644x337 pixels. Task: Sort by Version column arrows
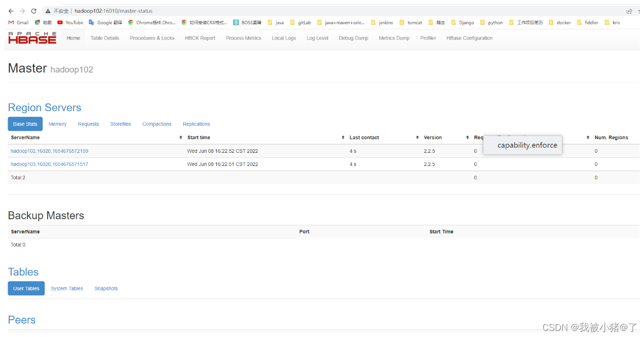468,138
